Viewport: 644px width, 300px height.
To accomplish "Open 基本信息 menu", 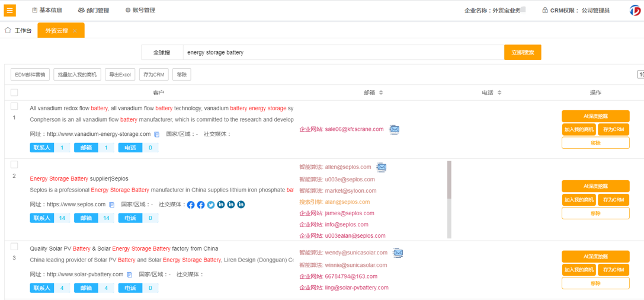I will (47, 10).
